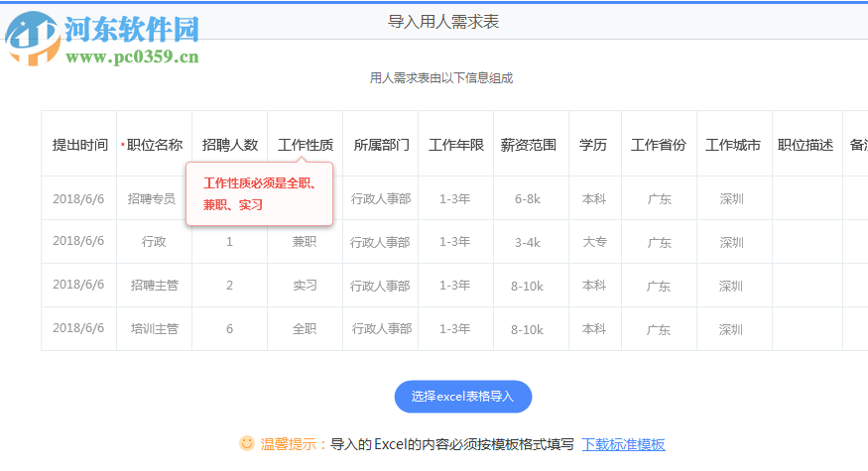Click the 行政 position cell
This screenshot has width=868, height=471.
(154, 241)
